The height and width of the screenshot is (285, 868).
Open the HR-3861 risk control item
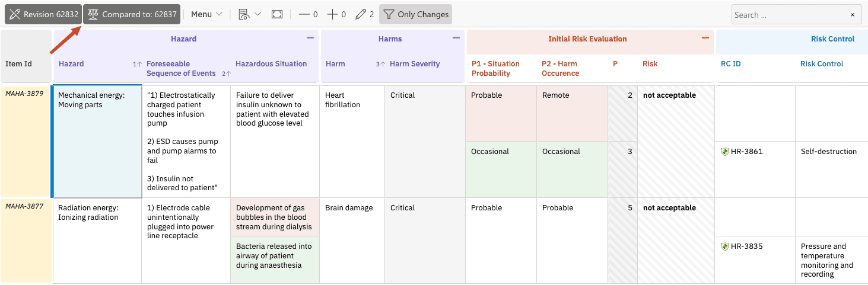pyautogui.click(x=746, y=152)
